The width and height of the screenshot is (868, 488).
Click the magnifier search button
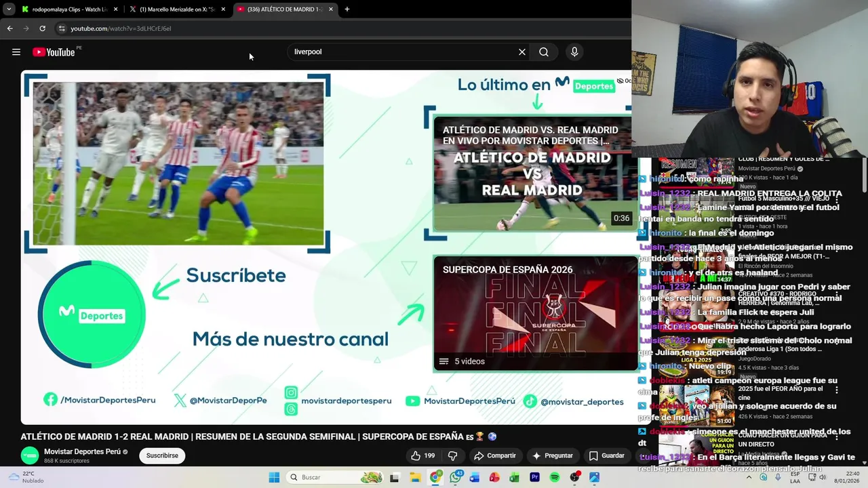coord(544,52)
